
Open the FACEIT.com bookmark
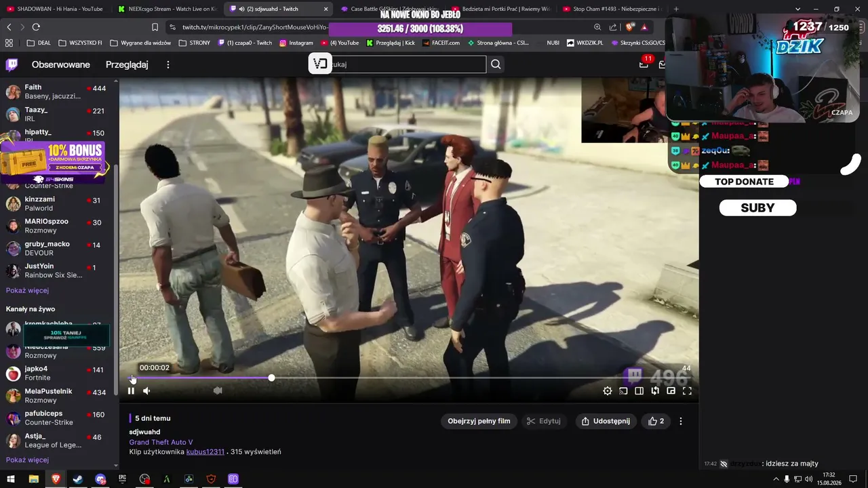(441, 43)
